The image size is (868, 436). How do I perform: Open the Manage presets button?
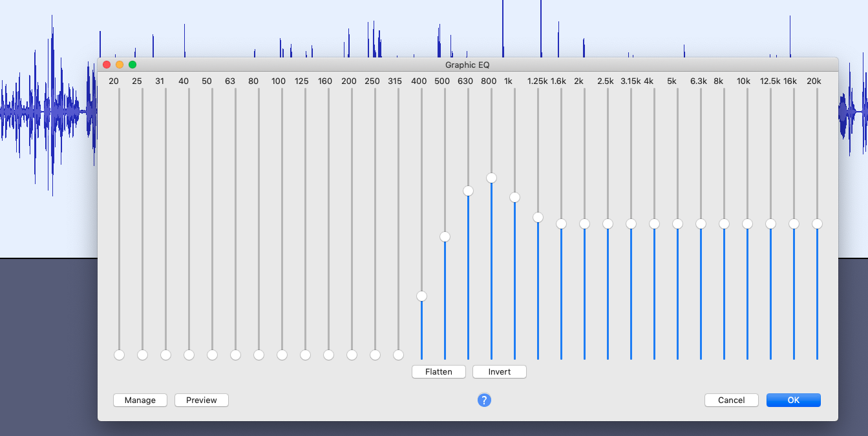(x=140, y=400)
